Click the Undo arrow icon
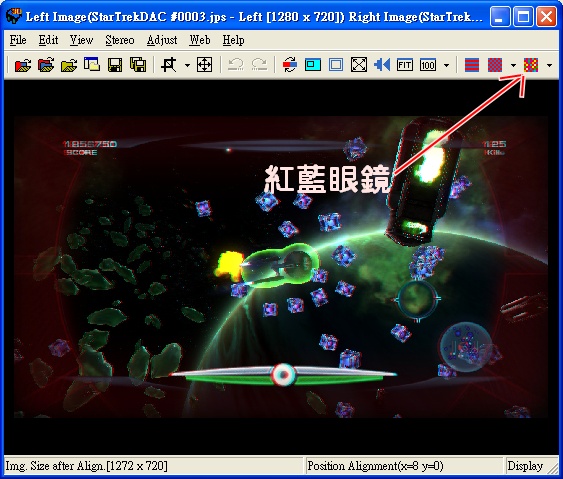The height and width of the screenshot is (479, 563). pyautogui.click(x=236, y=65)
